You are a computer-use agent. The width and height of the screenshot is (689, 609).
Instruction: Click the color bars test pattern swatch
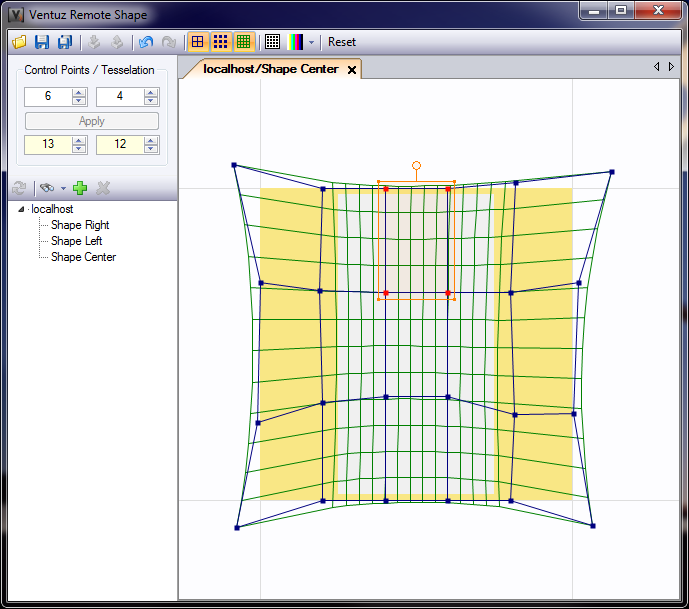point(296,42)
